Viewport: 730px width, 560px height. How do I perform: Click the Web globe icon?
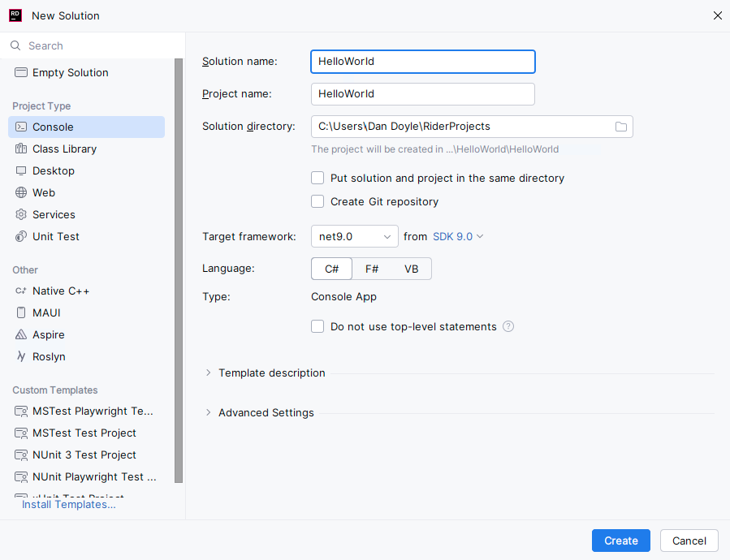point(21,192)
